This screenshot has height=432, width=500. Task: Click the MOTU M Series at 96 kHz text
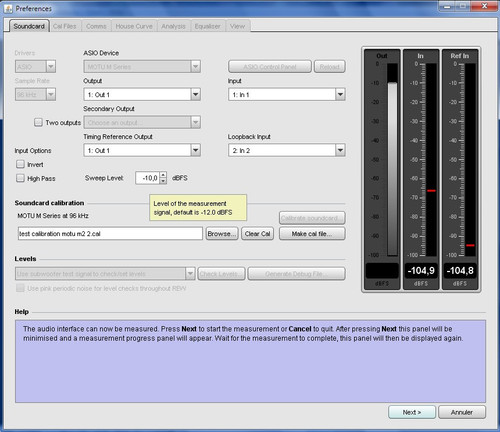point(53,216)
